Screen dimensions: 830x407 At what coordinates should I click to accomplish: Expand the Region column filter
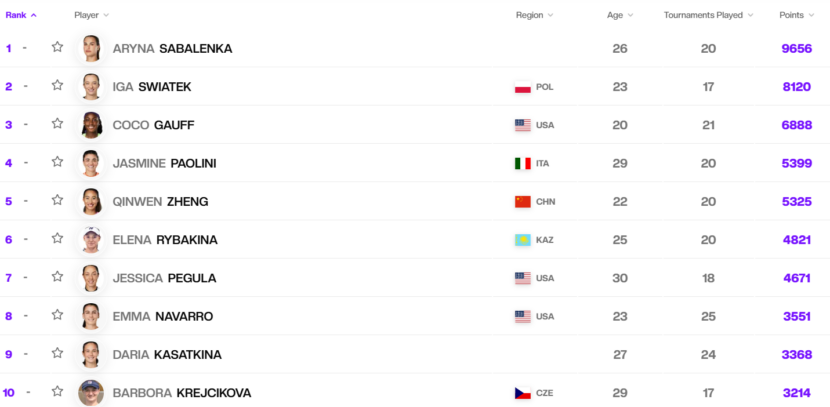click(535, 15)
